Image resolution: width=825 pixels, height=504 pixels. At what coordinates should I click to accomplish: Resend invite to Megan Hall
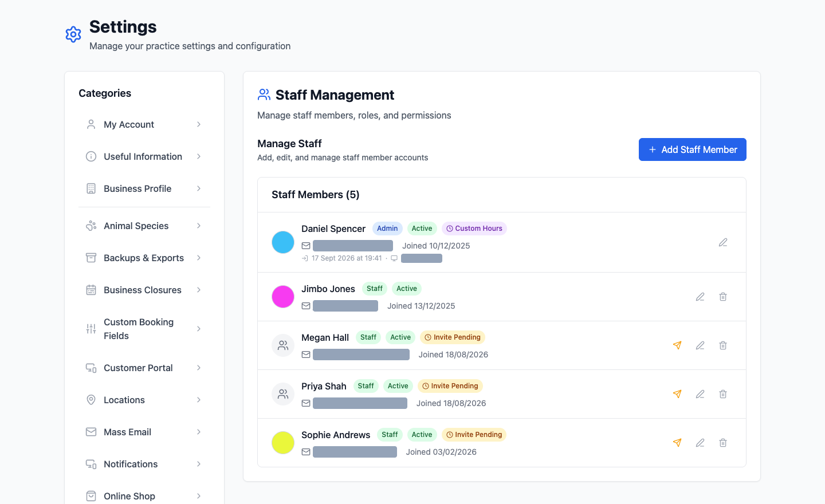(x=677, y=345)
